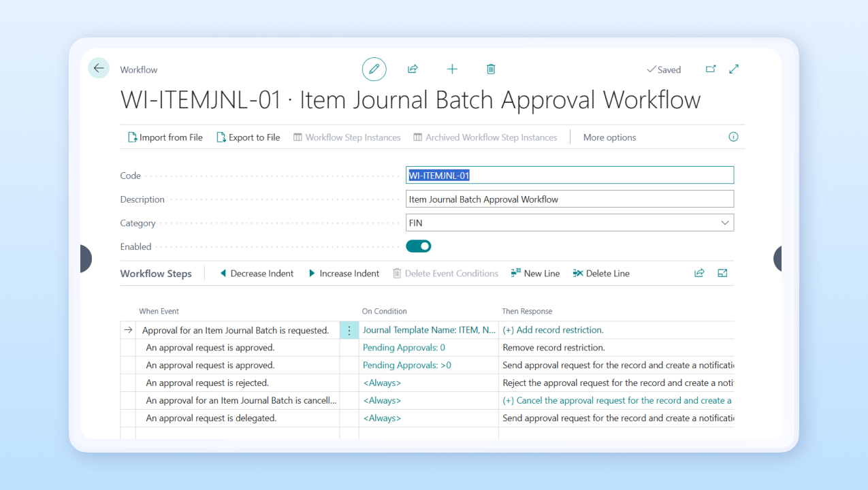Expand the page with the full-screen arrows icon
Viewport: 868px width, 490px height.
click(x=734, y=69)
